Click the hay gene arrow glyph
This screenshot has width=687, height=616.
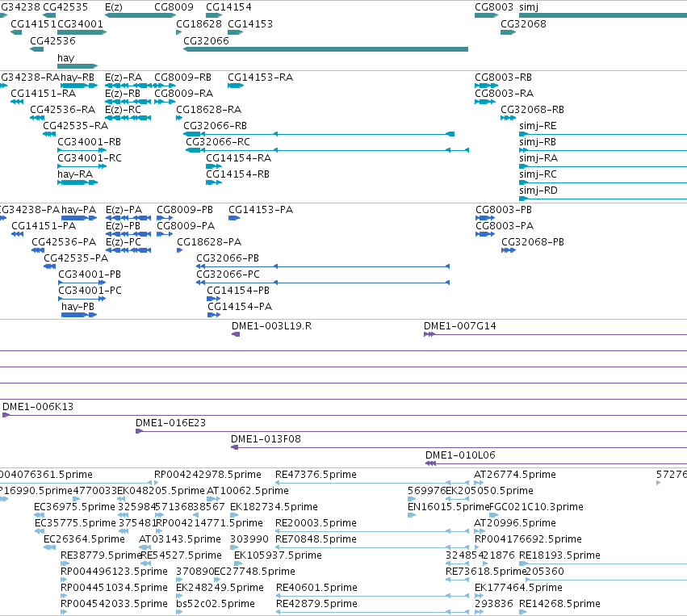point(77,66)
